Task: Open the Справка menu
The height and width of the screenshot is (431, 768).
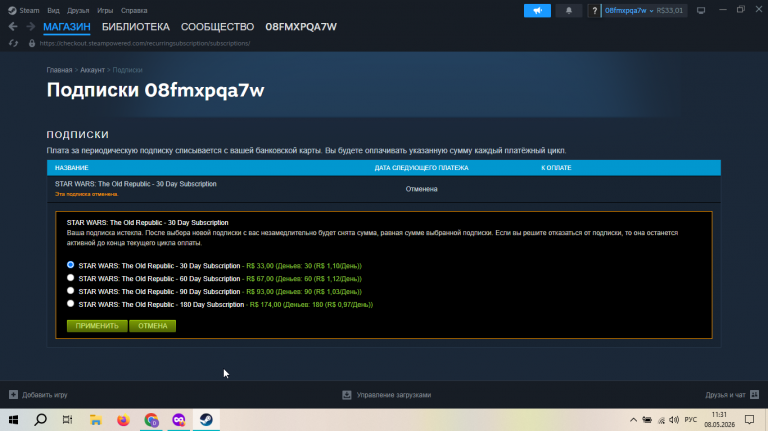Action: point(134,10)
